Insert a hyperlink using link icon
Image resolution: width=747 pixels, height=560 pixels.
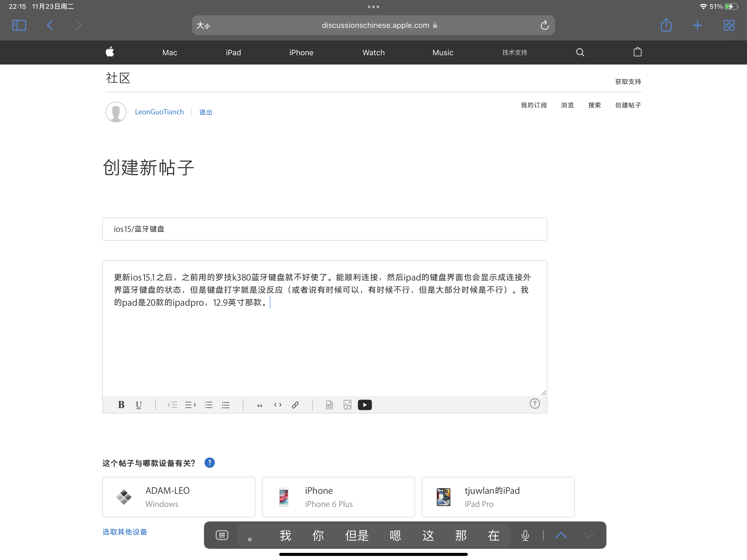[295, 405]
